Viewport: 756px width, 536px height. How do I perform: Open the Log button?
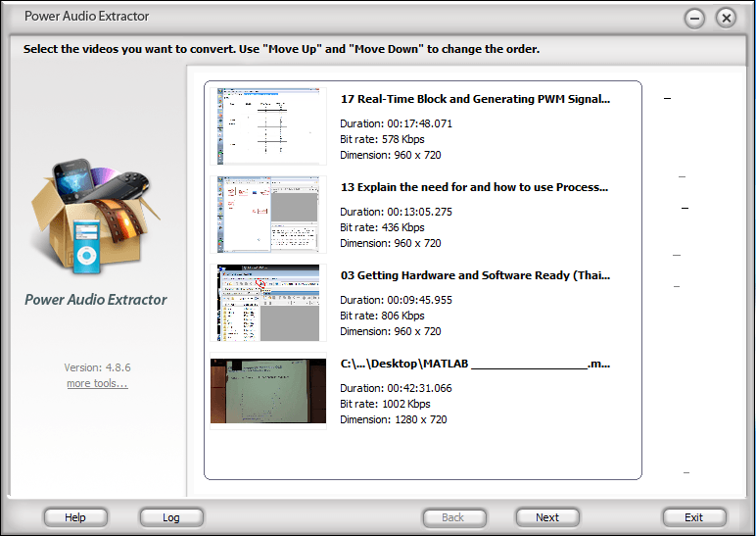[171, 517]
